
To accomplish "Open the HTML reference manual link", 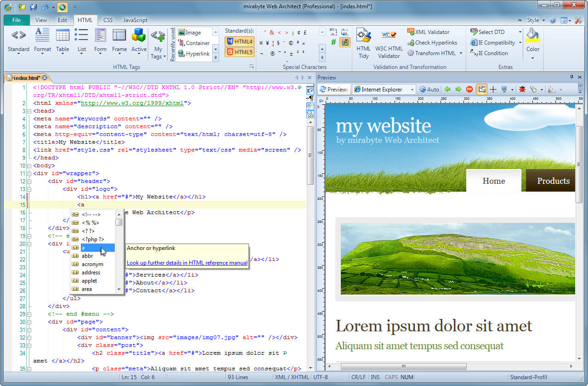I will click(x=187, y=263).
